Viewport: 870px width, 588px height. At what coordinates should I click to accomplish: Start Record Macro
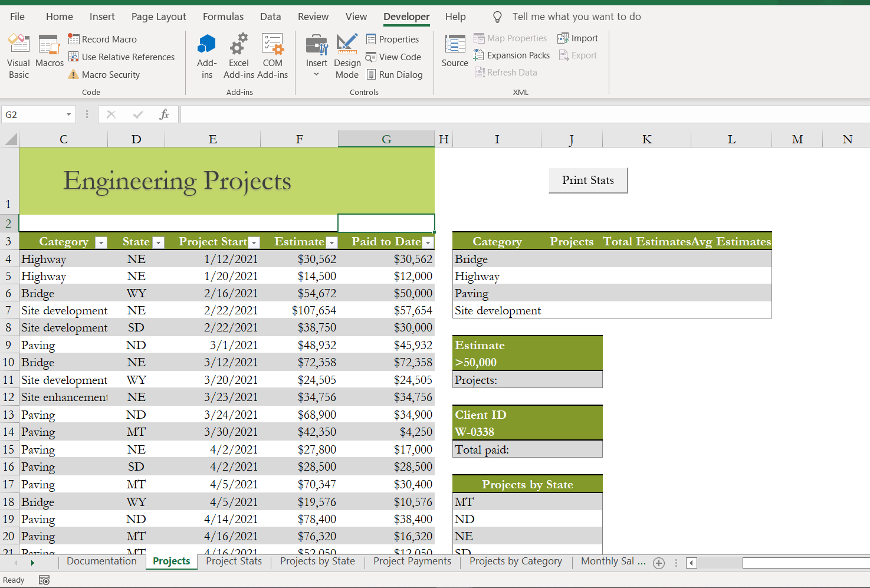click(x=103, y=39)
